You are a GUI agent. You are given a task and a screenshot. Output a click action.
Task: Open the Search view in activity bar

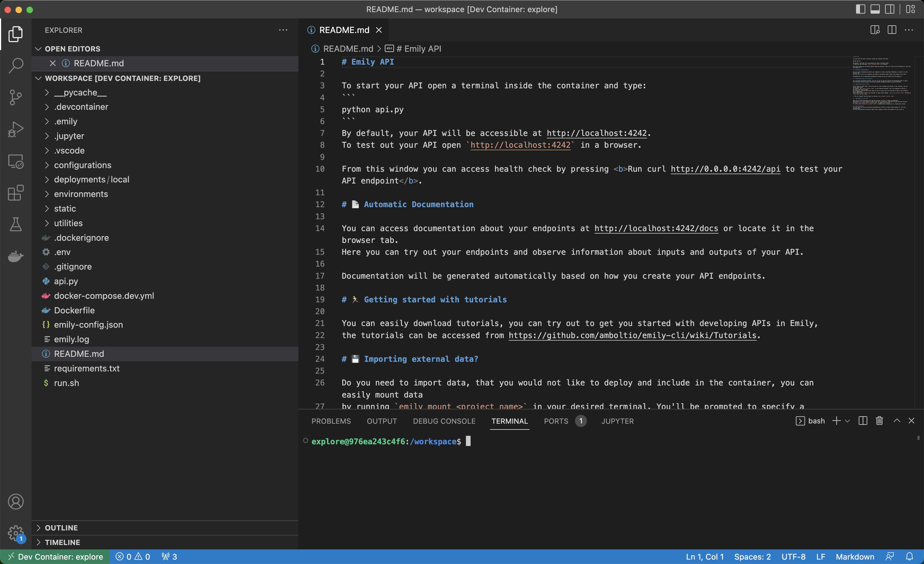(x=15, y=66)
